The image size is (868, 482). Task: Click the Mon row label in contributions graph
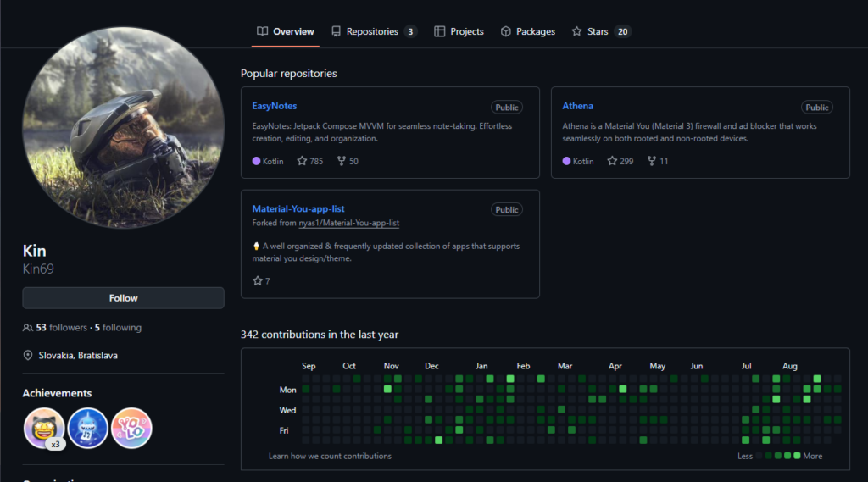(x=288, y=390)
